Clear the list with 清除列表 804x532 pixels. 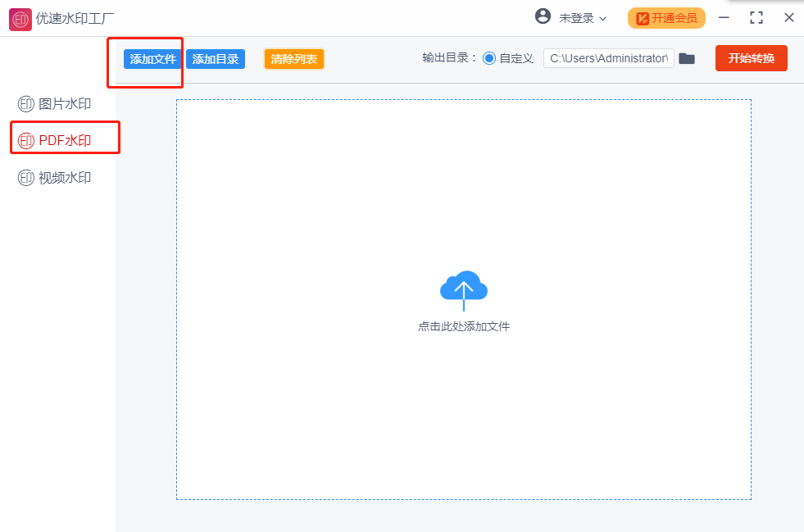[x=293, y=59]
